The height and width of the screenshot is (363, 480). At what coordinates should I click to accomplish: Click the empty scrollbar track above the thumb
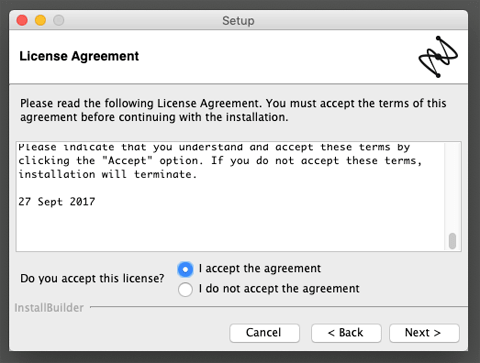pyautogui.click(x=452, y=187)
